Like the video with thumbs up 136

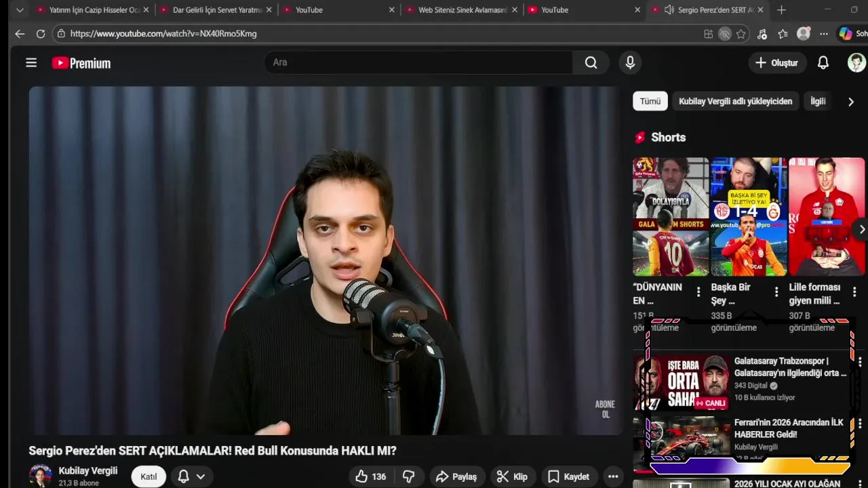(x=371, y=476)
